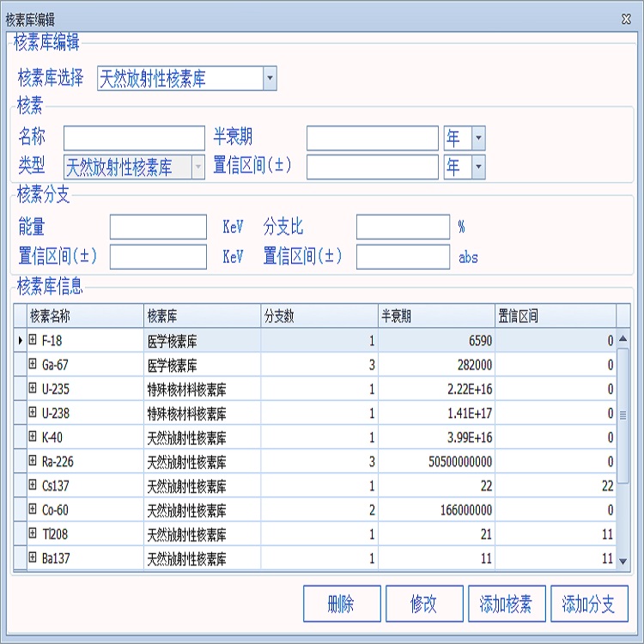Click the 修改 button
The height and width of the screenshot is (644, 644).
[423, 604]
